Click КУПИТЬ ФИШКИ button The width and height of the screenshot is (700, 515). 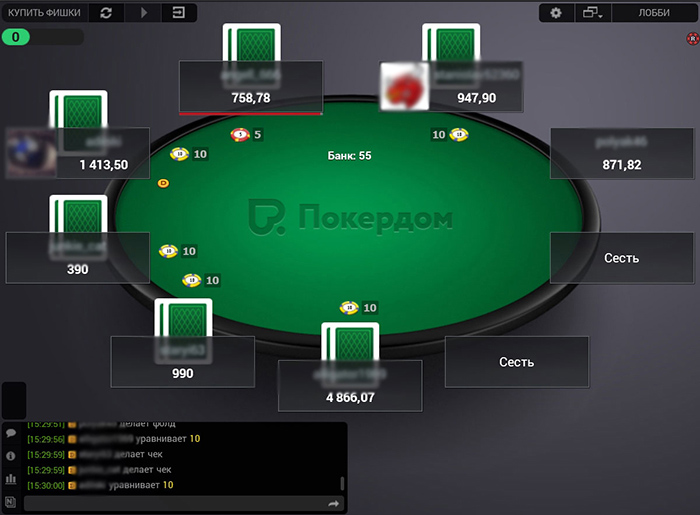click(45, 12)
